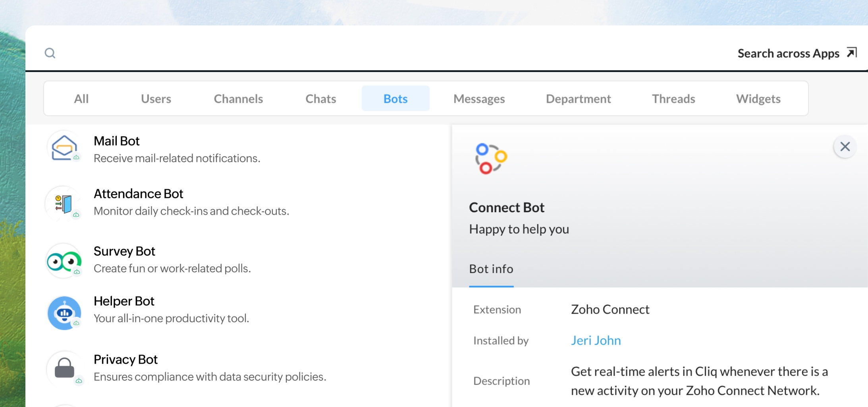This screenshot has height=407, width=868.
Task: Show the Messages tab results
Action: pos(479,99)
